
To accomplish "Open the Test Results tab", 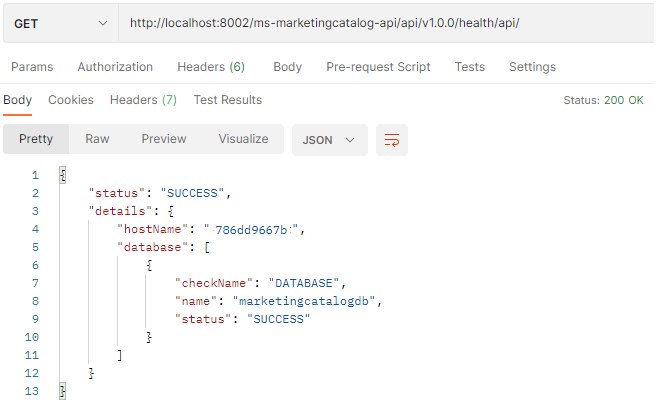I will click(227, 100).
